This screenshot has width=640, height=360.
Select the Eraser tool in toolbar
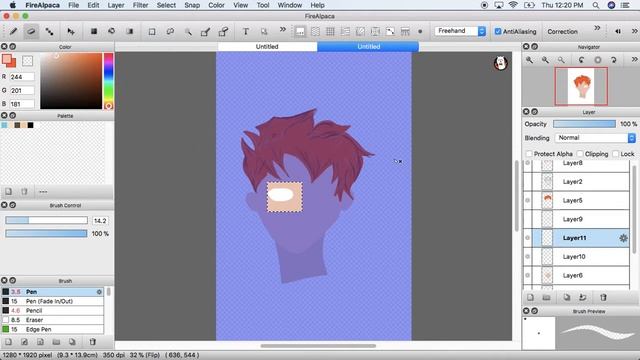coord(31,31)
